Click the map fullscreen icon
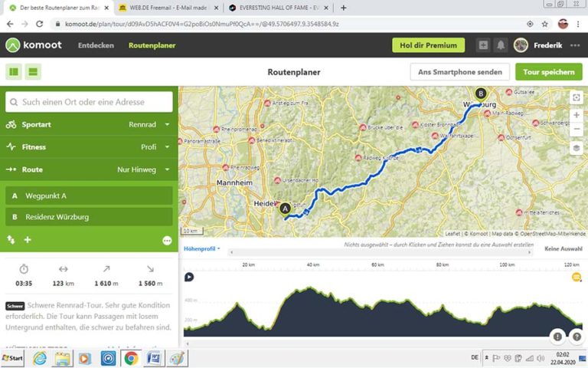 tap(577, 97)
